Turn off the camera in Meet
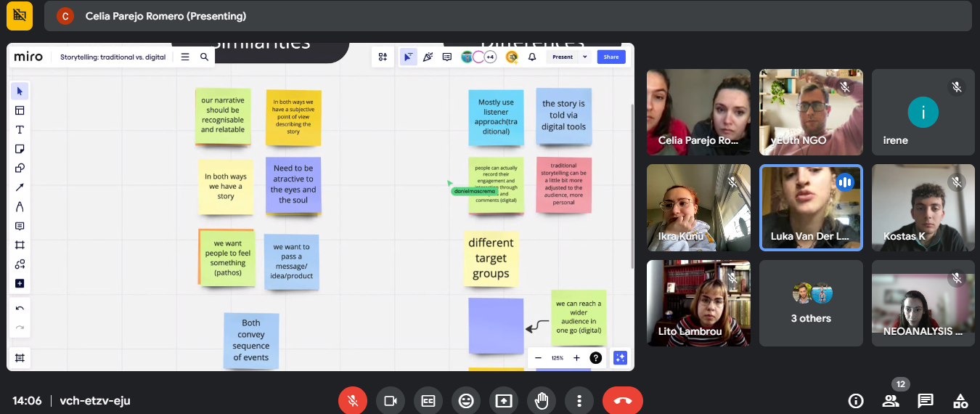 click(391, 400)
